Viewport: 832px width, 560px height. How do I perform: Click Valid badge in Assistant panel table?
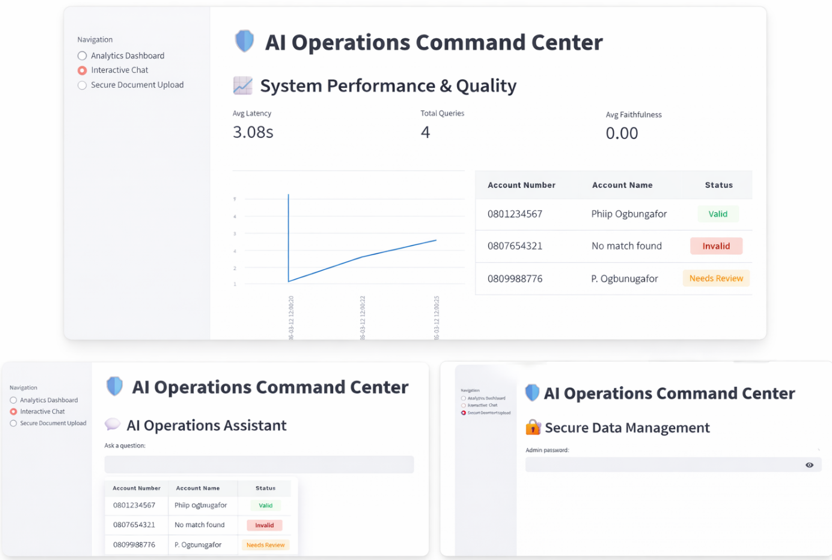(265, 505)
